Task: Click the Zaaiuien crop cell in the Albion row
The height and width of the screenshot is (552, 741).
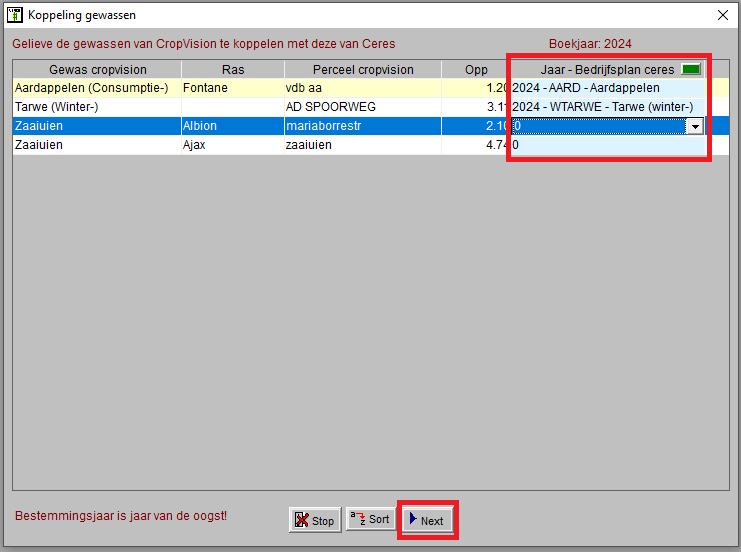Action: [x=97, y=126]
